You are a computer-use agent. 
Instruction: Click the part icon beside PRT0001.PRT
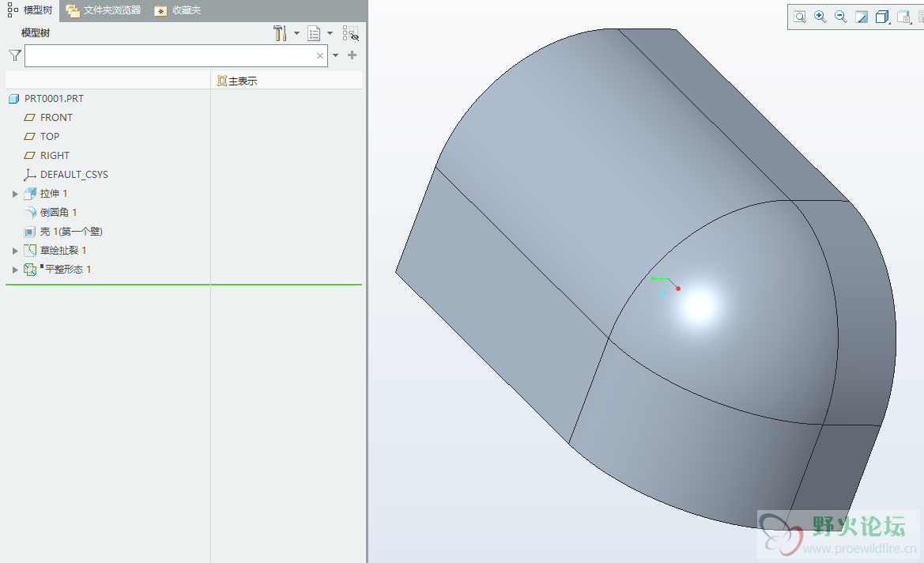point(13,99)
